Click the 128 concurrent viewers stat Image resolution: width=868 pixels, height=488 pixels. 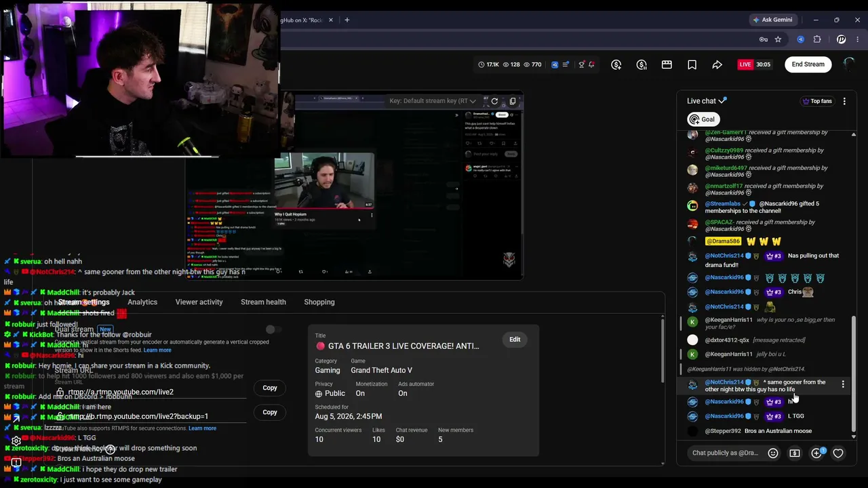[511, 64]
